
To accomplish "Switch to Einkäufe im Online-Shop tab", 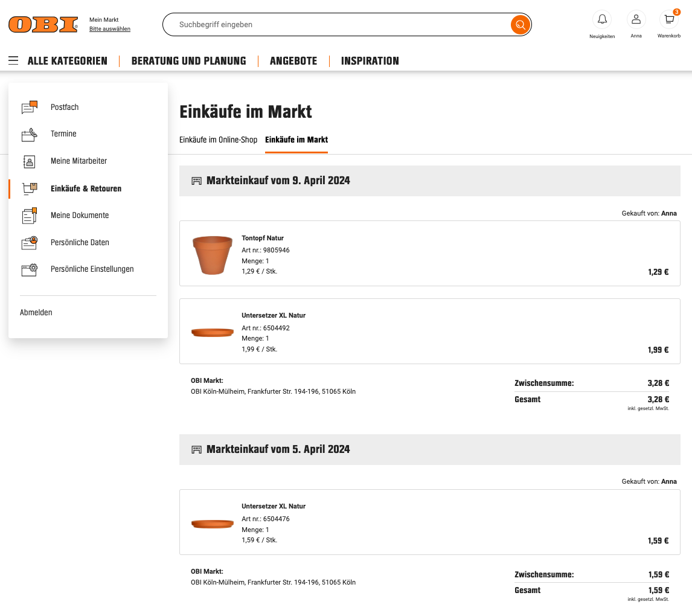I will (x=218, y=140).
